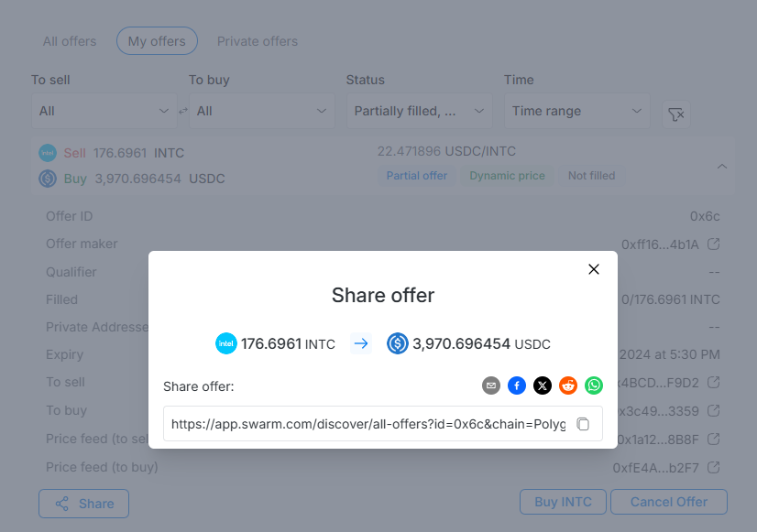The height and width of the screenshot is (532, 757).
Task: Open the To buy dropdown
Action: (262, 111)
